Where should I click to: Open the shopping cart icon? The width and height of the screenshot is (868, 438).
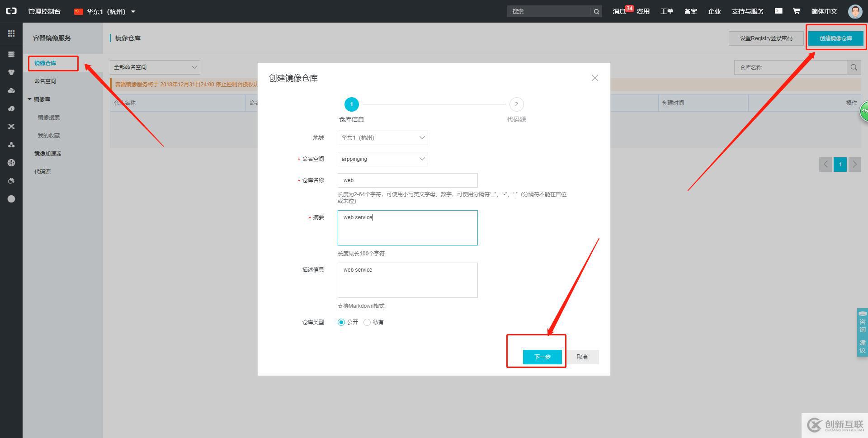point(797,11)
